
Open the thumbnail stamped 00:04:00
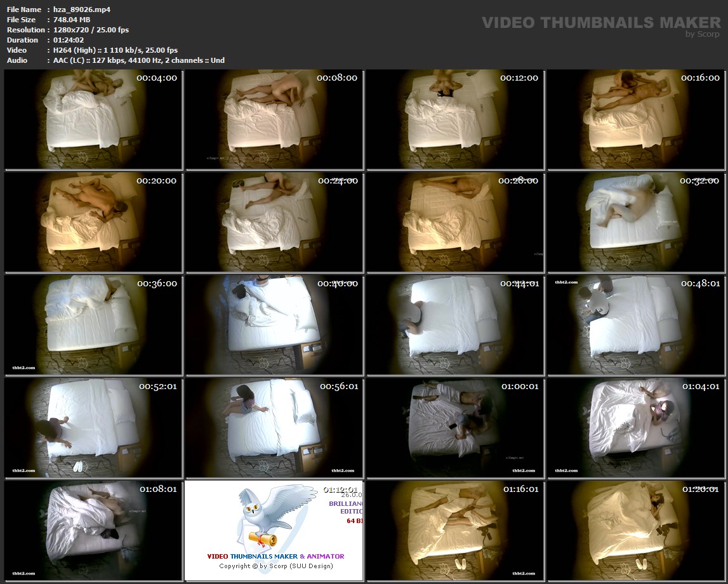[x=93, y=120]
